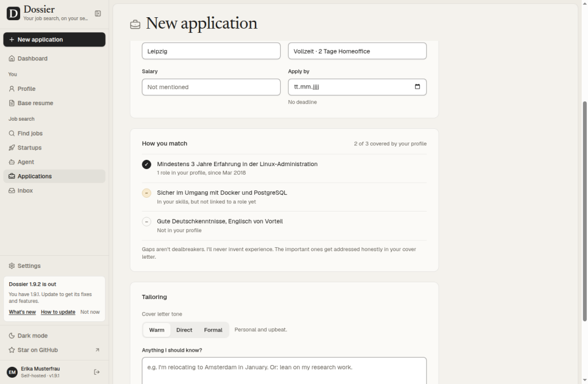588x384 pixels.
Task: Click the Erika Musterfrau avatar
Action: tap(13, 372)
